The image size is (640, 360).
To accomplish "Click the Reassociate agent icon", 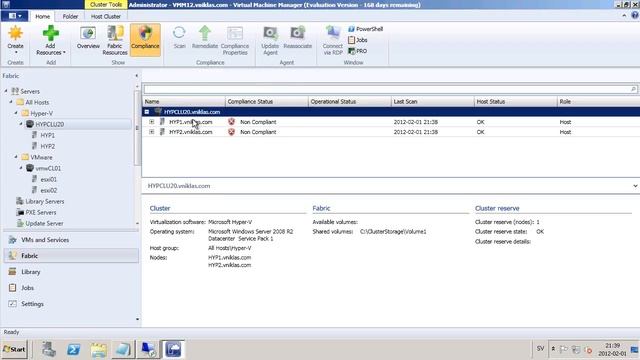I will (298, 38).
